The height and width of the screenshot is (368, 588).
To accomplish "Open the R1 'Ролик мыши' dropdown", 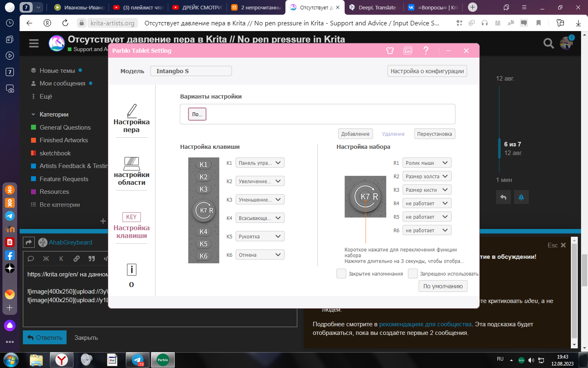I will [427, 163].
